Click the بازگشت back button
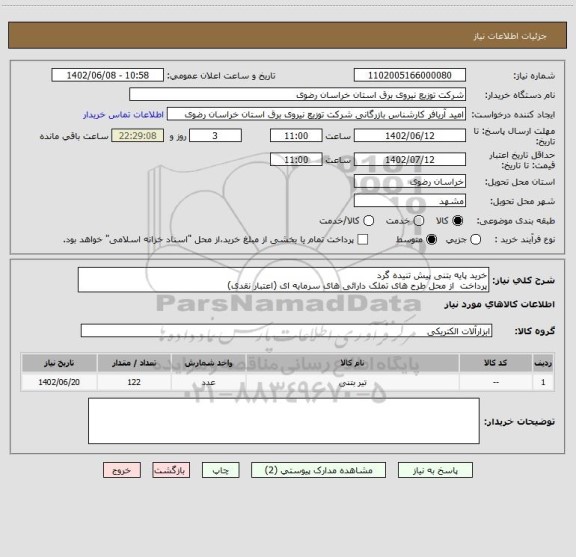Viewport: 576px width, 557px height. [x=171, y=470]
